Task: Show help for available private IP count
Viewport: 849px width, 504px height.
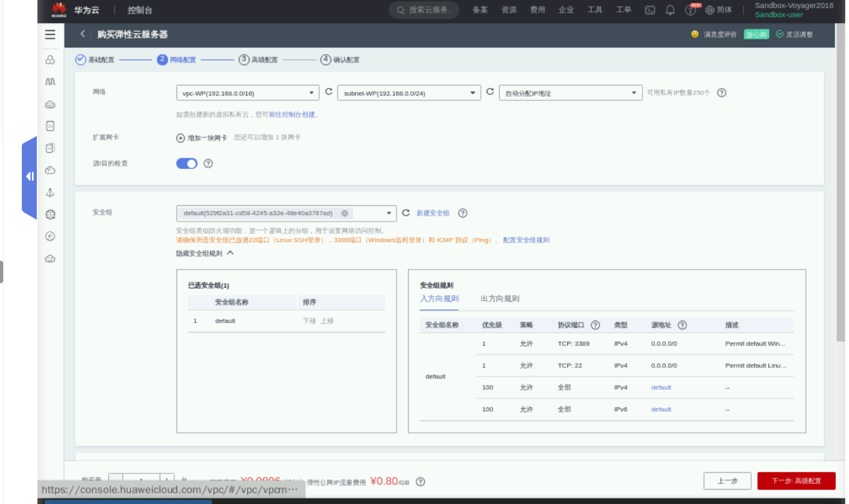Action: tap(722, 93)
